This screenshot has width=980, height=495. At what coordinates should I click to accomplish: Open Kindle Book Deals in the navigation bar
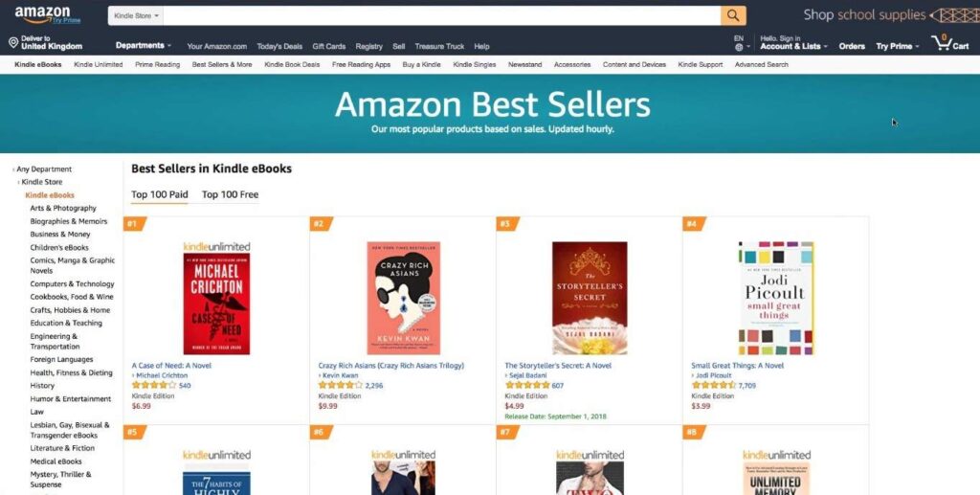click(292, 64)
